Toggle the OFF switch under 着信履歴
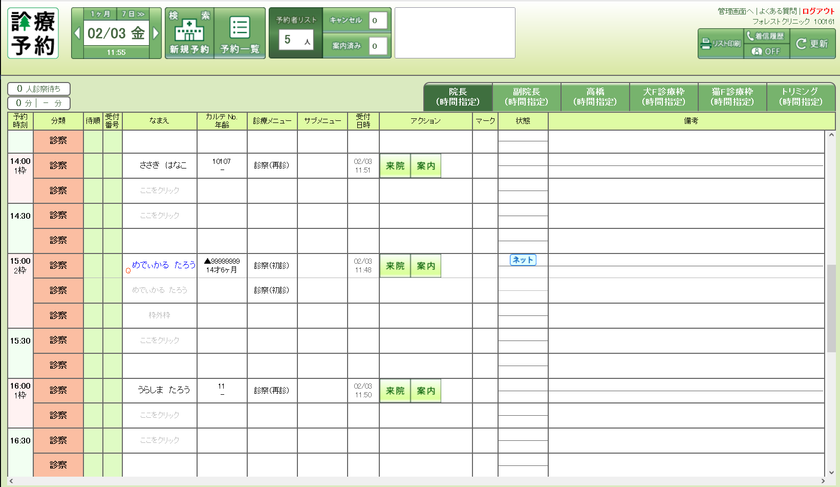This screenshot has width=840, height=487. (766, 51)
